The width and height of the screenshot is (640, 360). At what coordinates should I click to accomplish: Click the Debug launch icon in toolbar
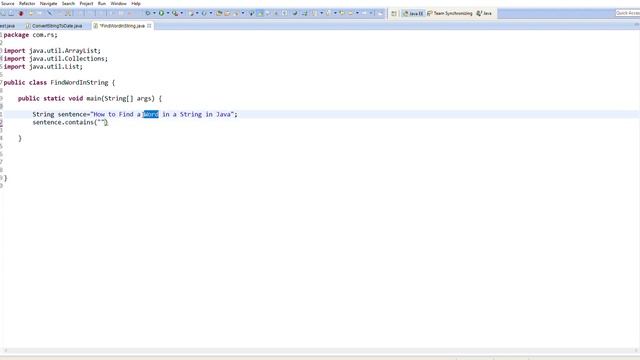(148, 13)
